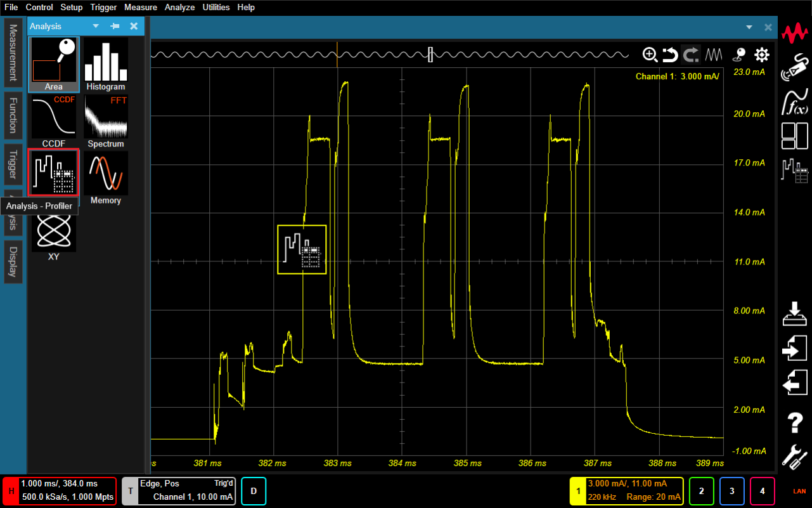Open the Analyze menu
Screen dimensions: 812x508
(x=179, y=8)
